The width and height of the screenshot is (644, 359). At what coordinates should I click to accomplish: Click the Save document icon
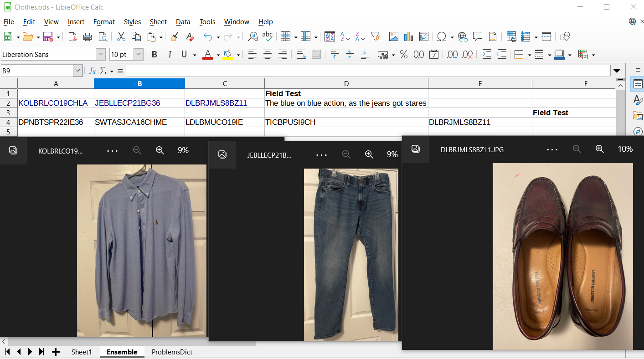(48, 37)
